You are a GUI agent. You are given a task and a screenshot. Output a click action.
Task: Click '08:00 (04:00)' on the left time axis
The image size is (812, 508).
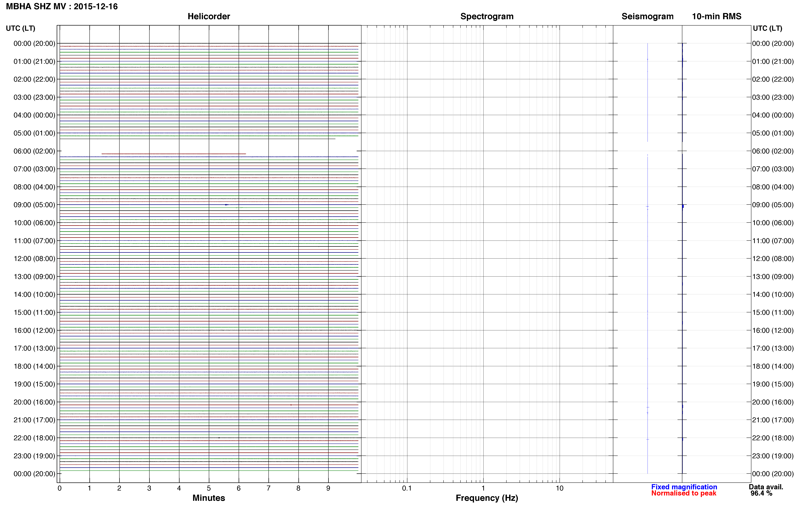[x=34, y=187]
